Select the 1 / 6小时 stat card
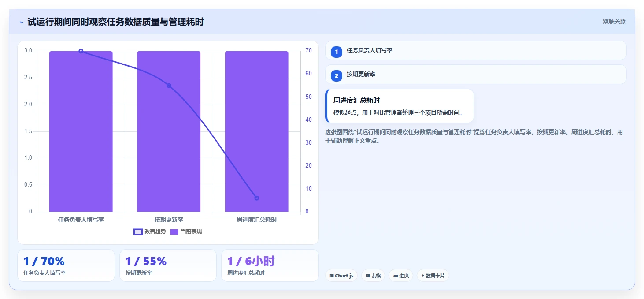 click(x=270, y=265)
